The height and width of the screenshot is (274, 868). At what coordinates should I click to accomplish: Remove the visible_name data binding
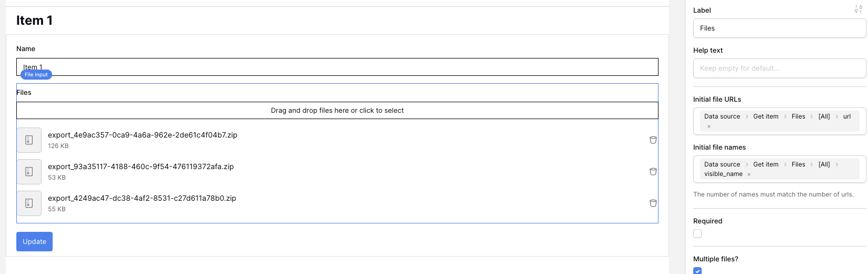tap(749, 174)
